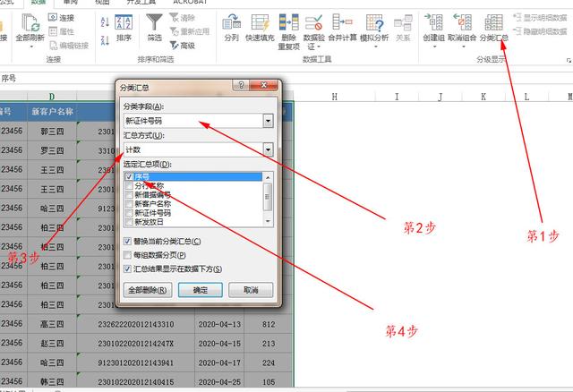This screenshot has width=573, height=392.
Task: Select column K header
Action: click(483, 97)
